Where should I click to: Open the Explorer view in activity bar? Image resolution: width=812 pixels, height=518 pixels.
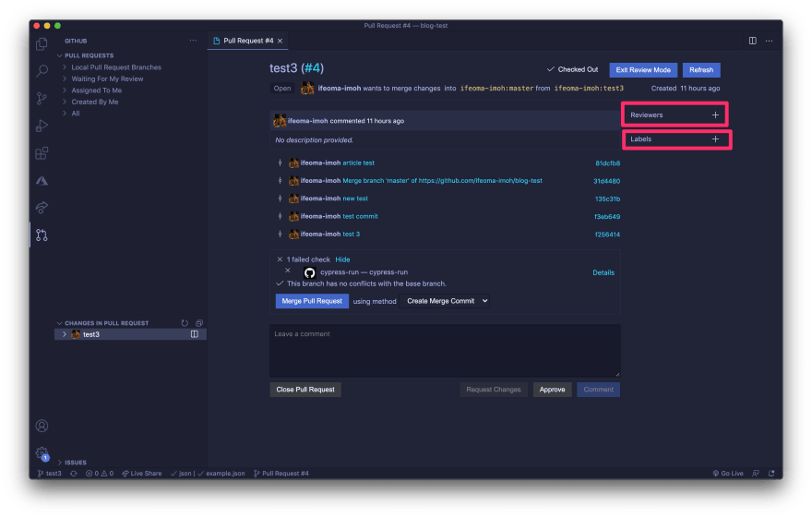coord(42,44)
